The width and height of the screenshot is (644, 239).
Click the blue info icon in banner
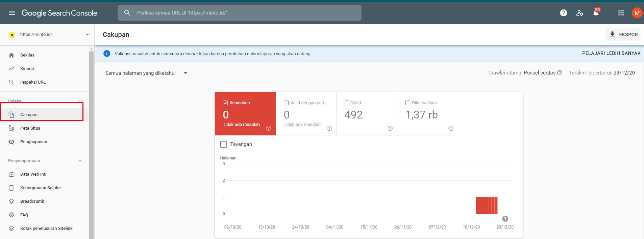107,53
